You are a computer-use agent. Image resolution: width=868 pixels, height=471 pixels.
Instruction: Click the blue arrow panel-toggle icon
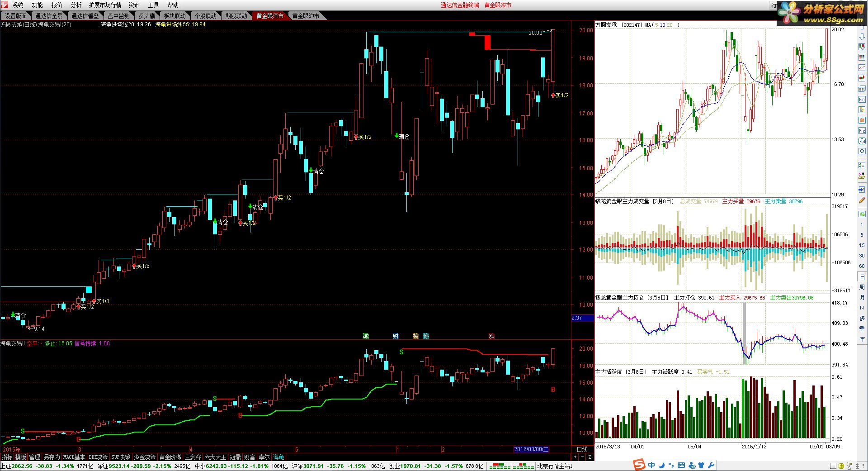tap(862, 190)
